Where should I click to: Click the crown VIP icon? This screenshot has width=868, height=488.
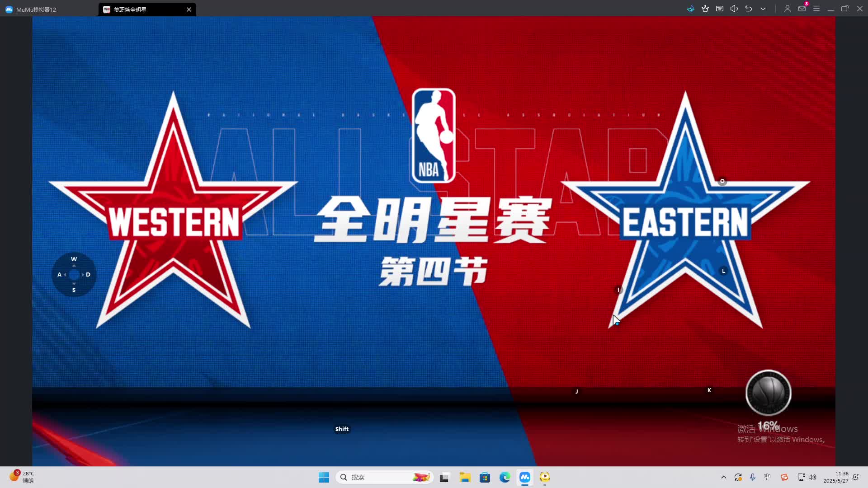tap(705, 9)
